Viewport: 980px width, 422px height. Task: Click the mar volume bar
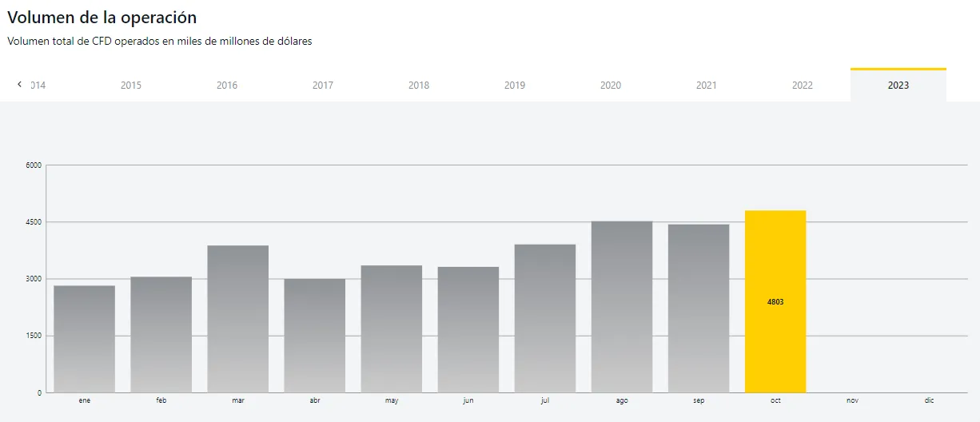(238, 319)
